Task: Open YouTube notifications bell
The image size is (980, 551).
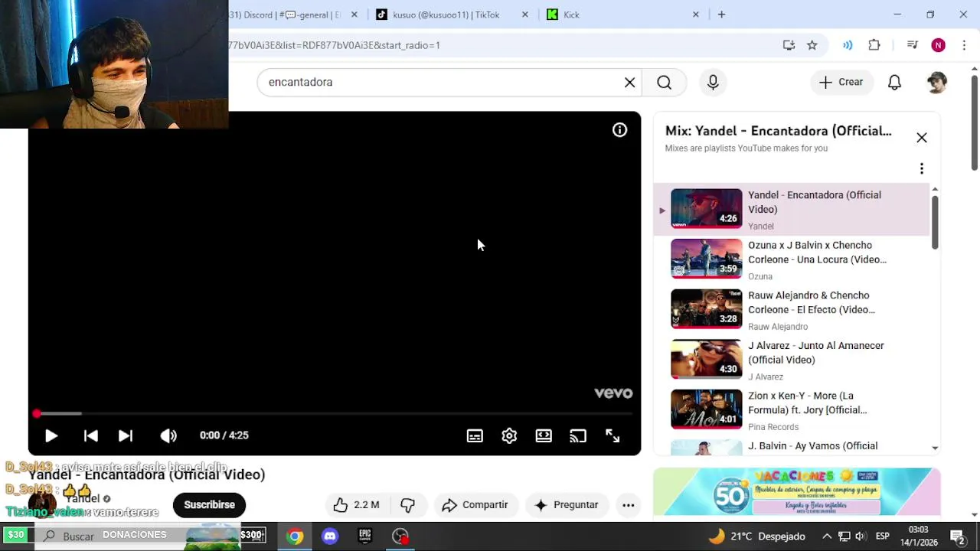Action: [894, 82]
